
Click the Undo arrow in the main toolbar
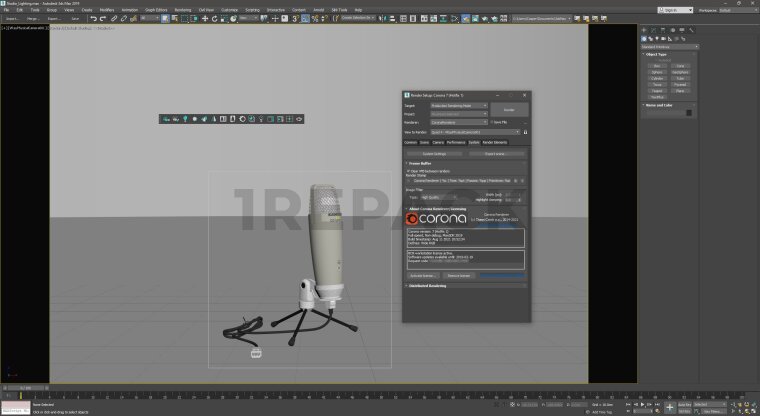coord(91,18)
